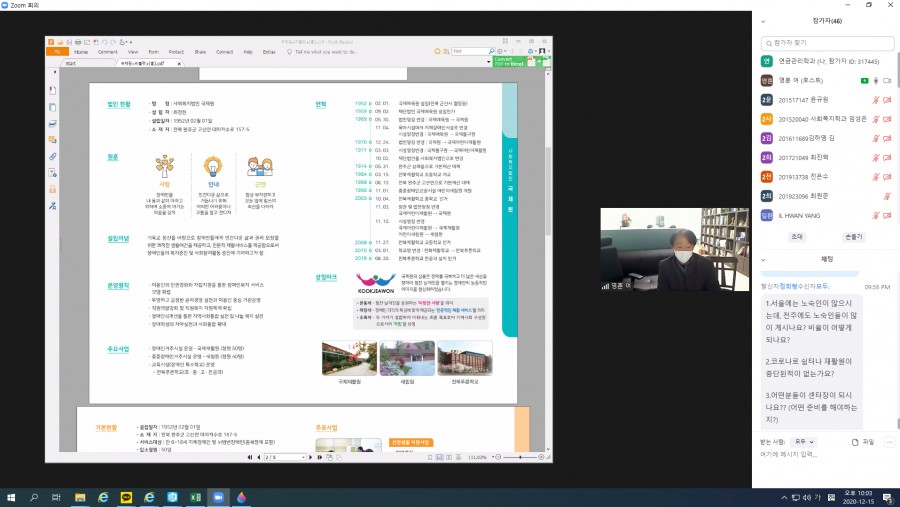Screen dimensions: 900x507
Task: Click the host's camera icon
Action: pos(887,81)
